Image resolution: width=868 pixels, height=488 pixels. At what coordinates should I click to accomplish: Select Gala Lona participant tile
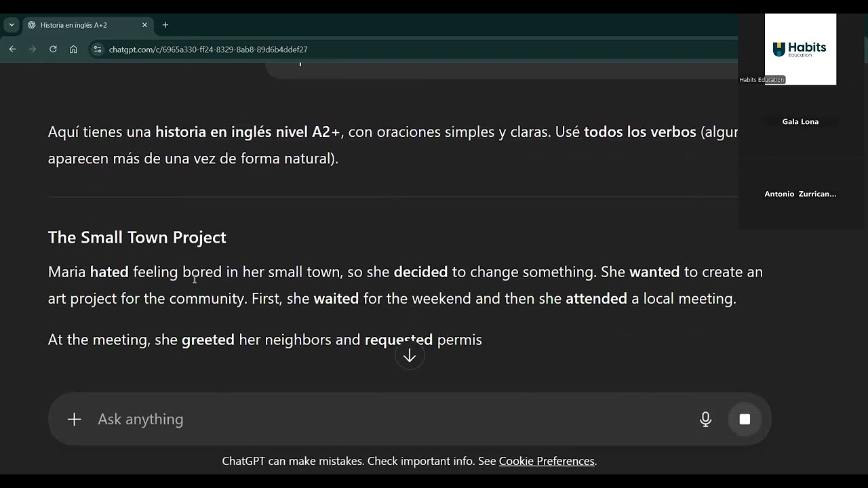pyautogui.click(x=800, y=121)
